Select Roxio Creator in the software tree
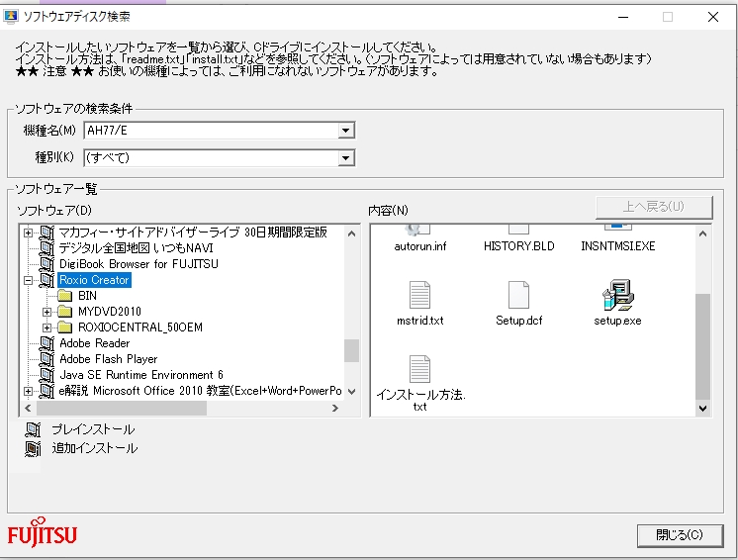Screen dimensions: 738x560 click(94, 280)
